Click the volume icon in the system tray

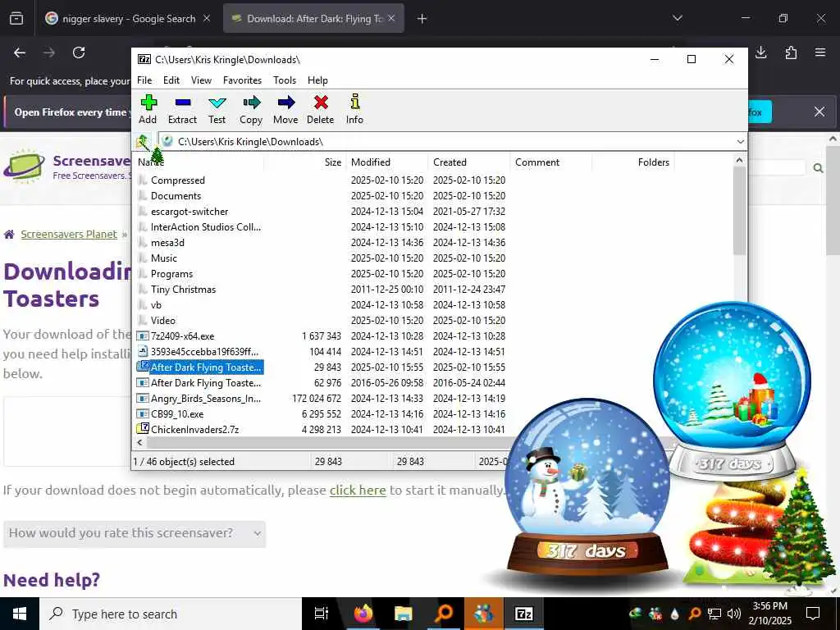(734, 614)
